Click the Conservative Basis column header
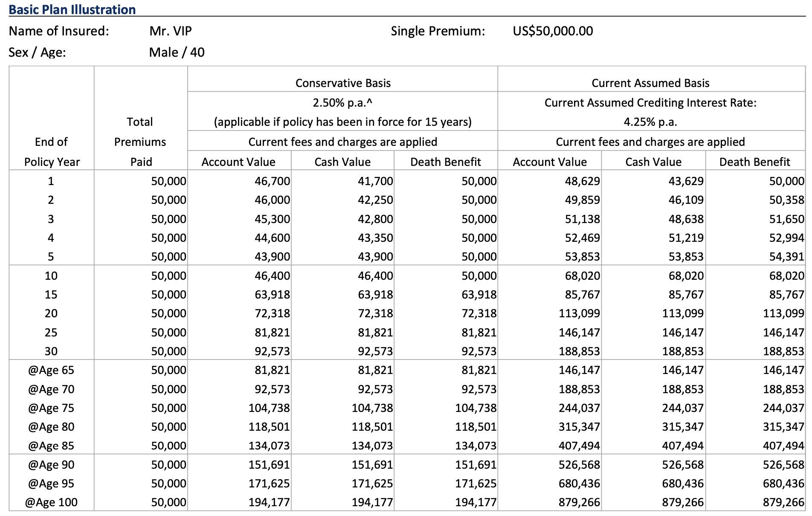This screenshot has height=516, width=812. 343,83
